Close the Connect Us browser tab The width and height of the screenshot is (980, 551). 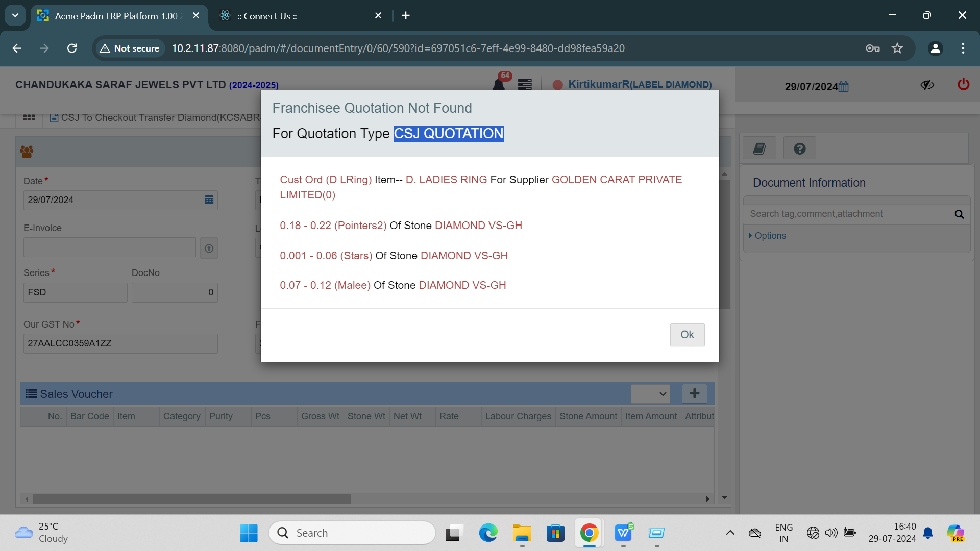(x=378, y=16)
